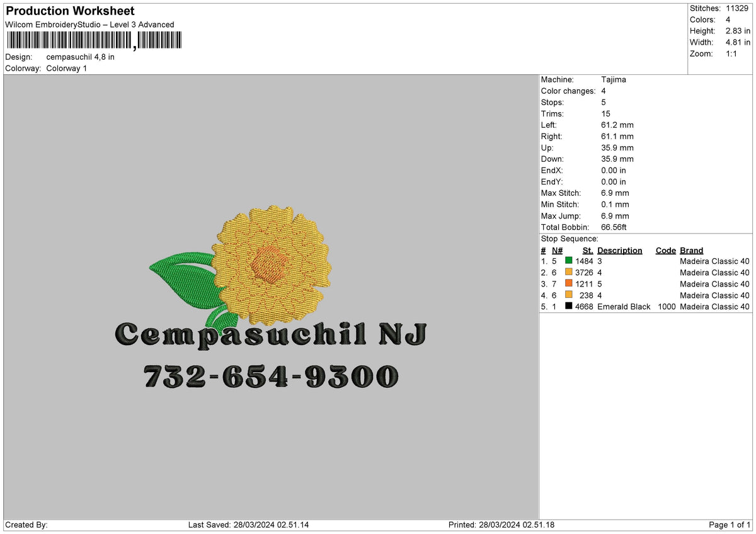The height and width of the screenshot is (534, 756).
Task: Select the Total Bobbin value "66.56ft"
Action: point(614,227)
